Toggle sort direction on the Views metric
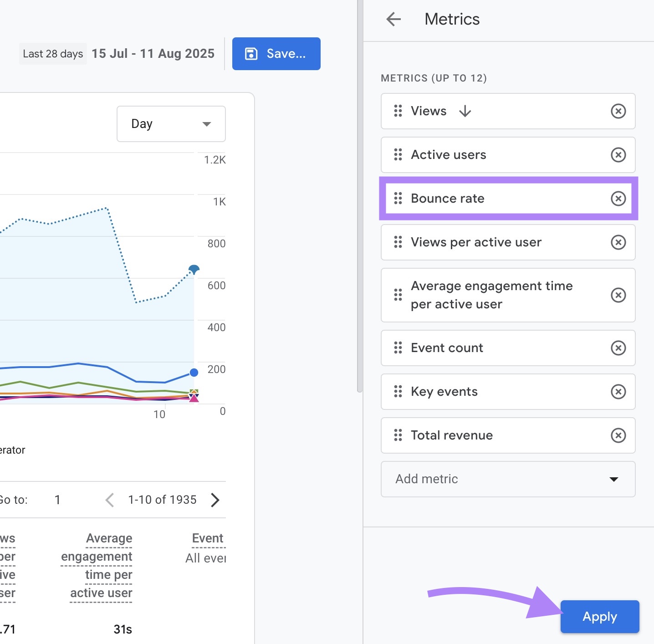 465,111
